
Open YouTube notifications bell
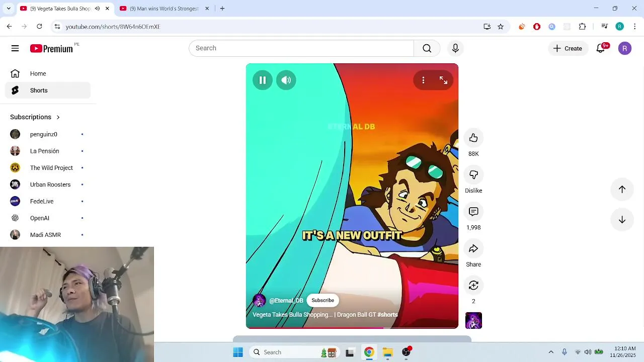pyautogui.click(x=601, y=48)
